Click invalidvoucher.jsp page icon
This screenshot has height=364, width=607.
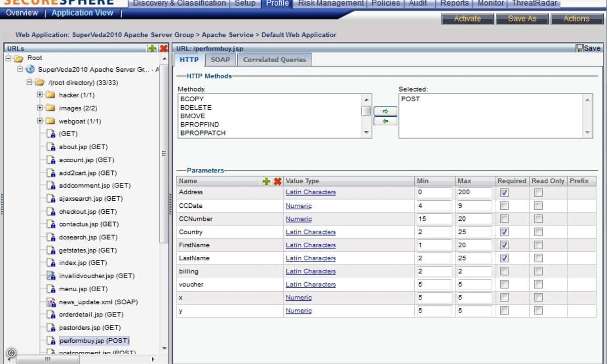[51, 276]
